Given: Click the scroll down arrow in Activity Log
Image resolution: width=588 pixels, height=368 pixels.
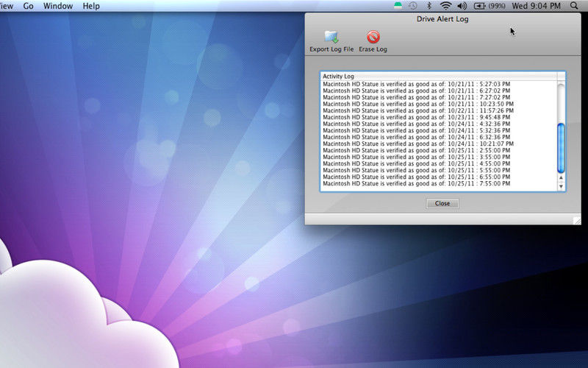Looking at the screenshot, I should coord(561,186).
